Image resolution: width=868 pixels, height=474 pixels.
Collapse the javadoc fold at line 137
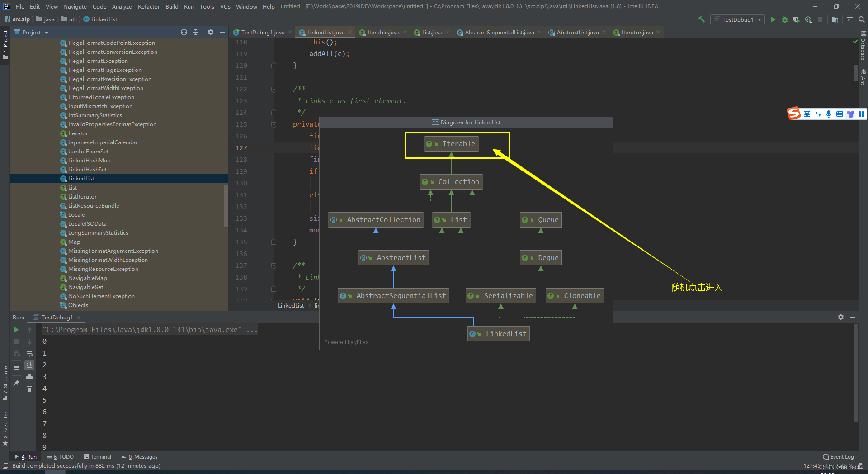(274, 265)
